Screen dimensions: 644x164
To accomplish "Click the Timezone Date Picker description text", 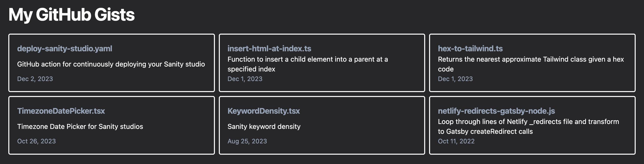I will [x=80, y=127].
